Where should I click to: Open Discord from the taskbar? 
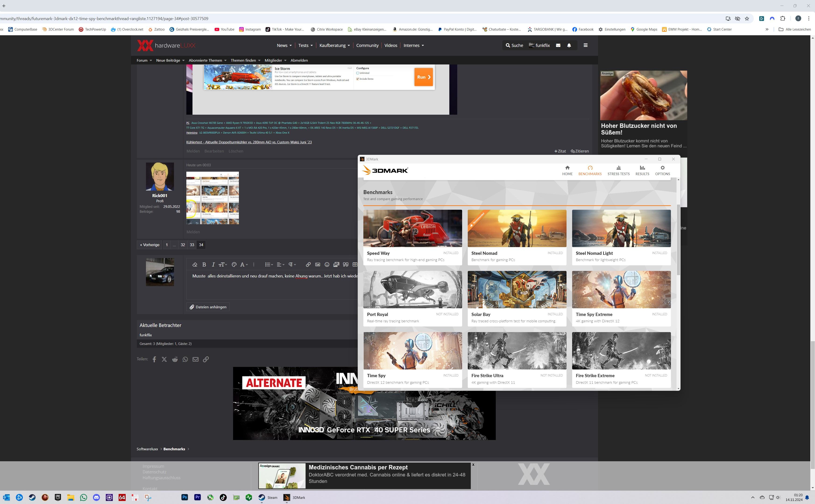point(96,497)
